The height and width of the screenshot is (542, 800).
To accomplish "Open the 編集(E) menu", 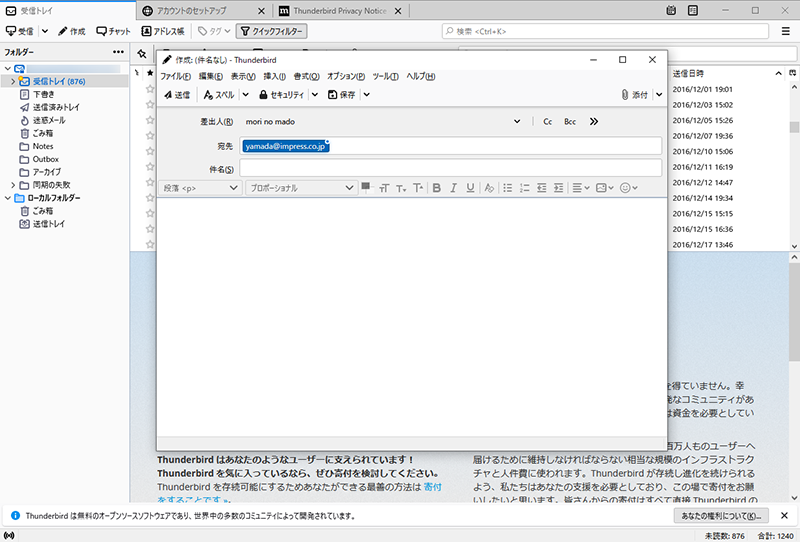I will pyautogui.click(x=211, y=77).
